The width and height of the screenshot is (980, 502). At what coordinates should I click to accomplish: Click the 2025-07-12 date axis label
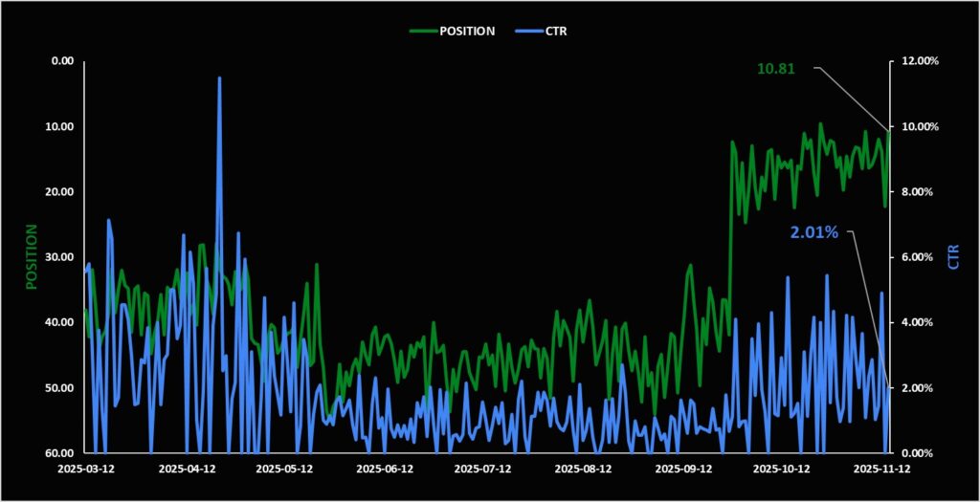[x=484, y=469]
